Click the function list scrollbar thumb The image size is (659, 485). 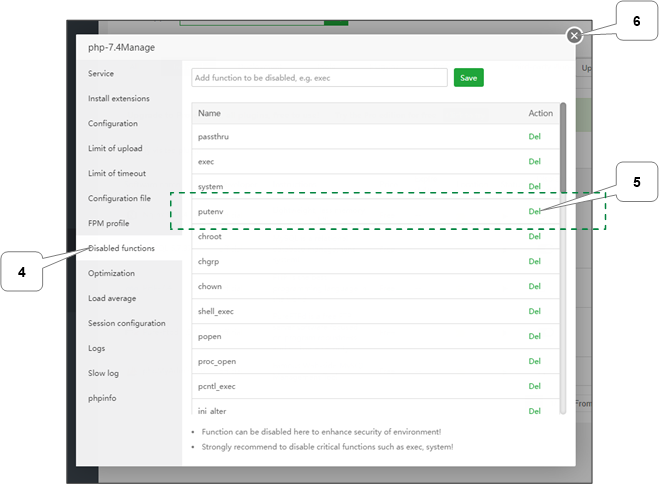[563, 148]
